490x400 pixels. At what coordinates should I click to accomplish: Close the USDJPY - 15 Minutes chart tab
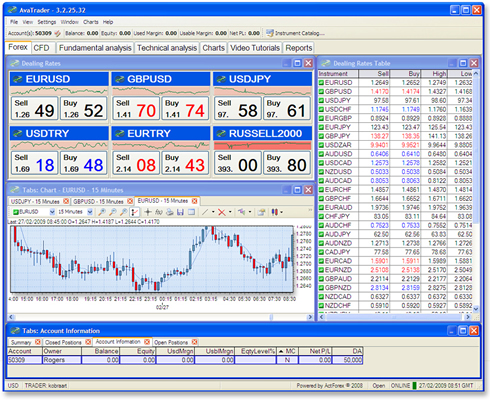66,201
